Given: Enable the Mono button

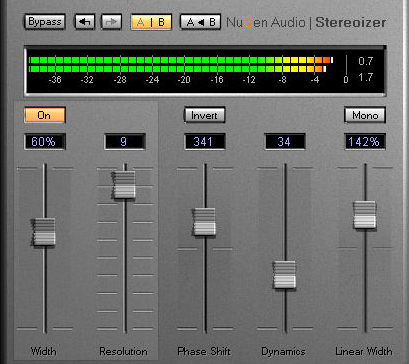Looking at the screenshot, I should (x=365, y=115).
